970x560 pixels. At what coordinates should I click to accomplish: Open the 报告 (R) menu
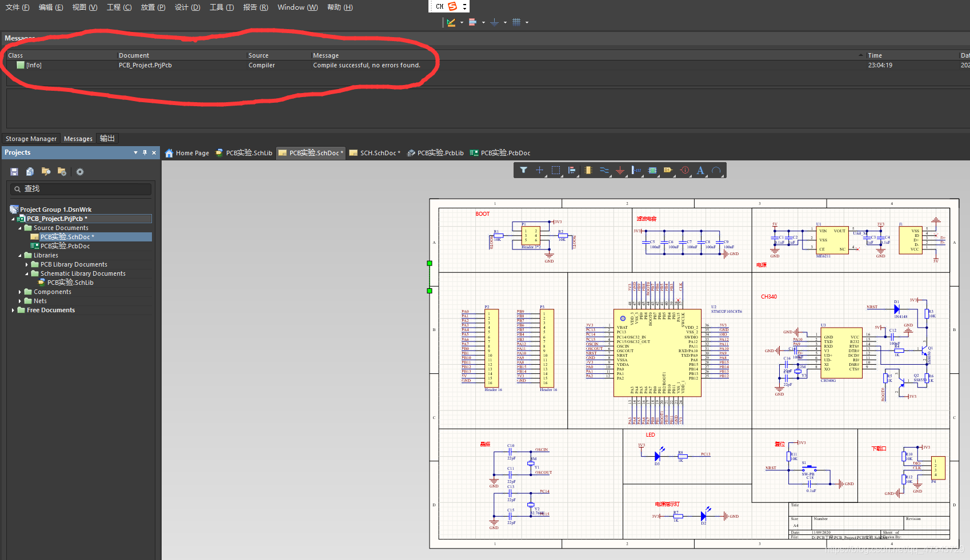[x=255, y=7]
